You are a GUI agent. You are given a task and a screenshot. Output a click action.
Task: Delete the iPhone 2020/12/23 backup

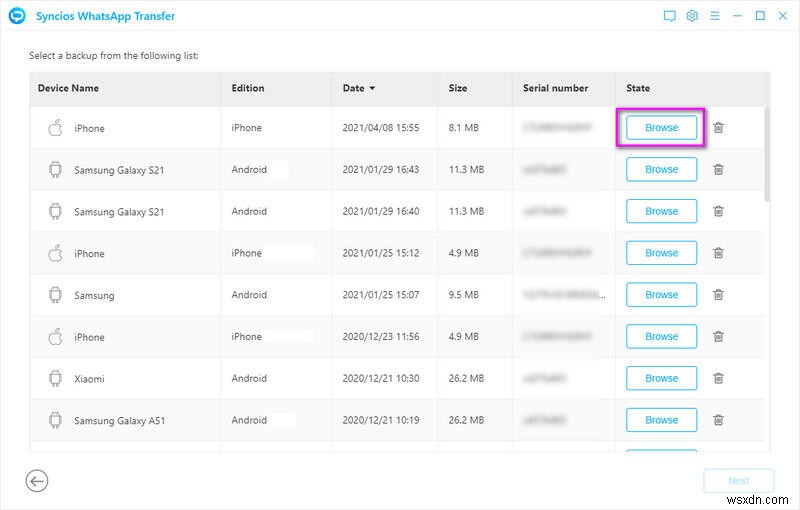[718, 337]
